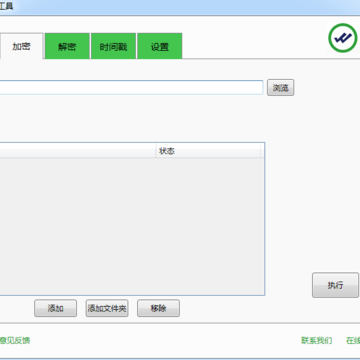Image resolution: width=360 pixels, height=360 pixels.
Task: Click the 添加文件夹 button
Action: (x=107, y=308)
